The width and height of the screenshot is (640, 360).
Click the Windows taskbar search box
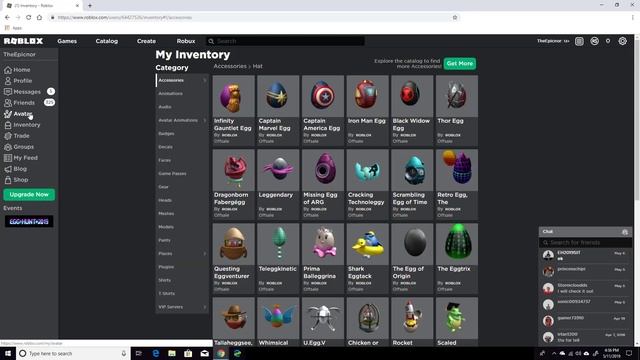click(x=73, y=353)
